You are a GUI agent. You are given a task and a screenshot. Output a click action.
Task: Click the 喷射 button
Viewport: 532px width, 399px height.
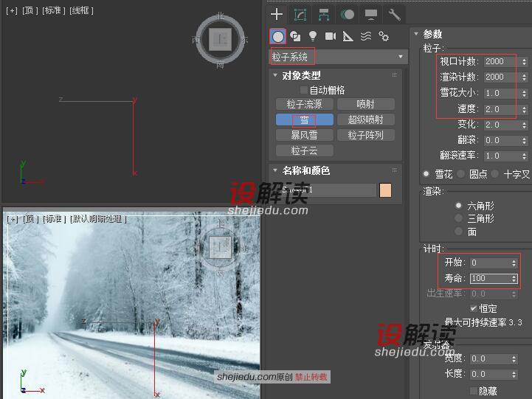tap(366, 104)
